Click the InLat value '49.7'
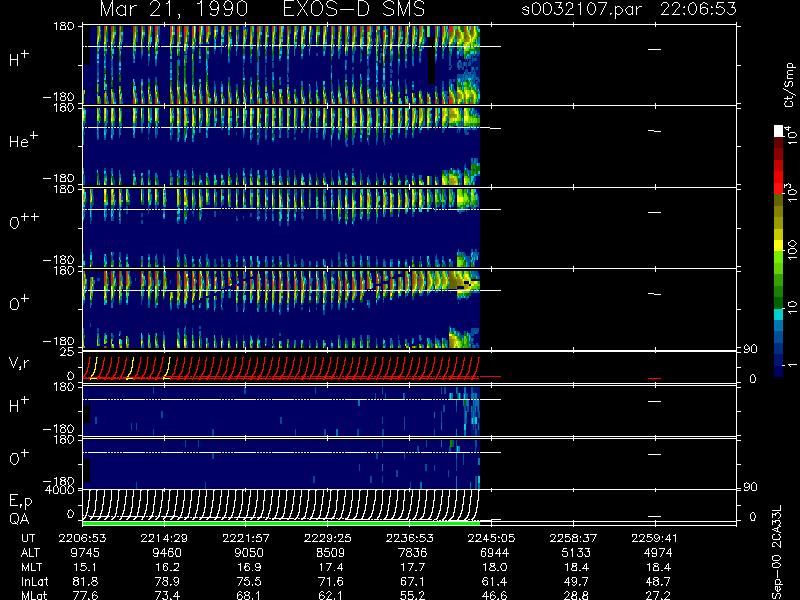Viewport: 800px width, 600px height. click(x=576, y=582)
